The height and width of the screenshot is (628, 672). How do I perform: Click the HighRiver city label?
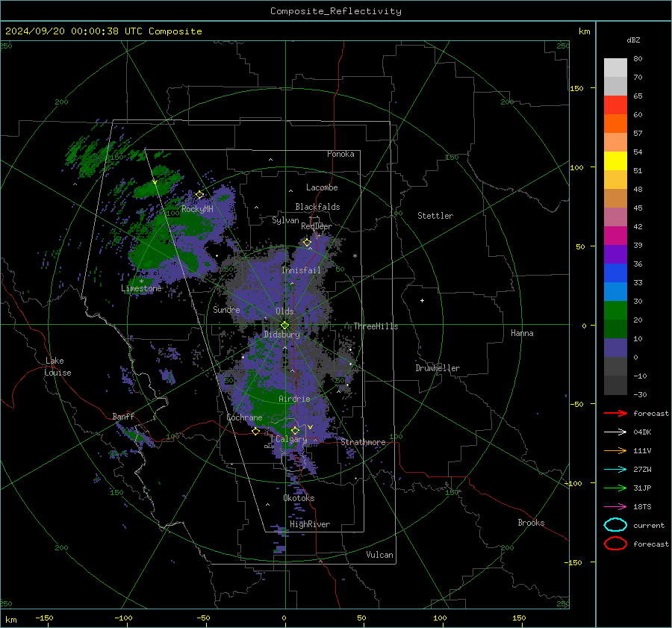tap(310, 524)
